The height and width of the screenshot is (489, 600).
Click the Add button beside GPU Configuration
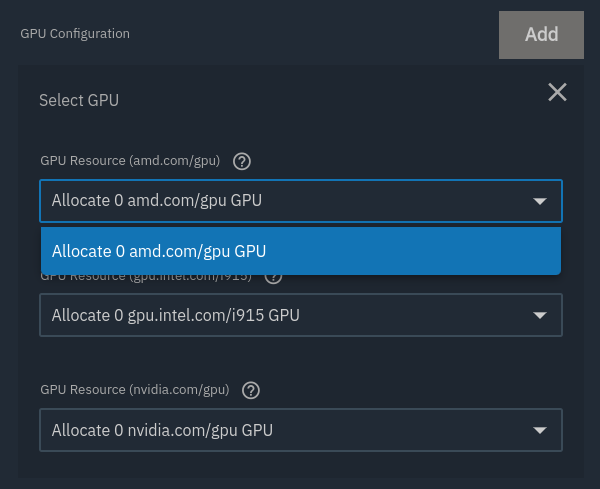coord(541,35)
